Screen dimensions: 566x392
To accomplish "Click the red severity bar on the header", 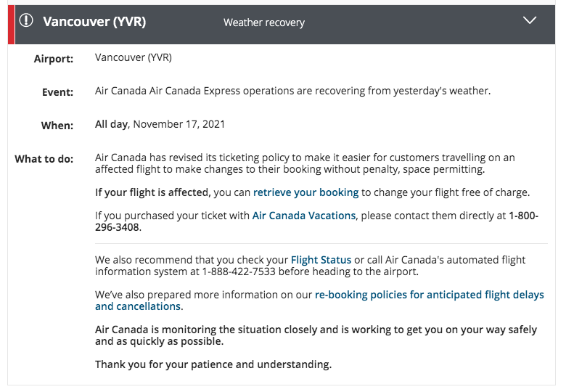I will coord(11,25).
